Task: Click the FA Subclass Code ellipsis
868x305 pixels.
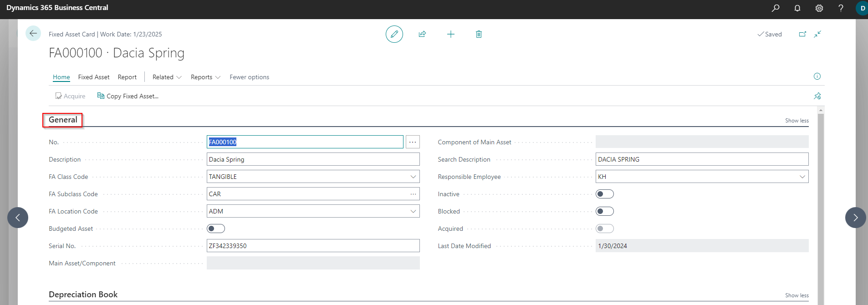Action: (x=413, y=194)
